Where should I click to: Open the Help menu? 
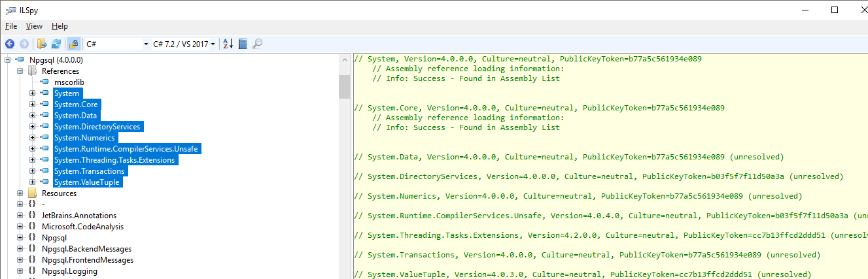pos(60,26)
